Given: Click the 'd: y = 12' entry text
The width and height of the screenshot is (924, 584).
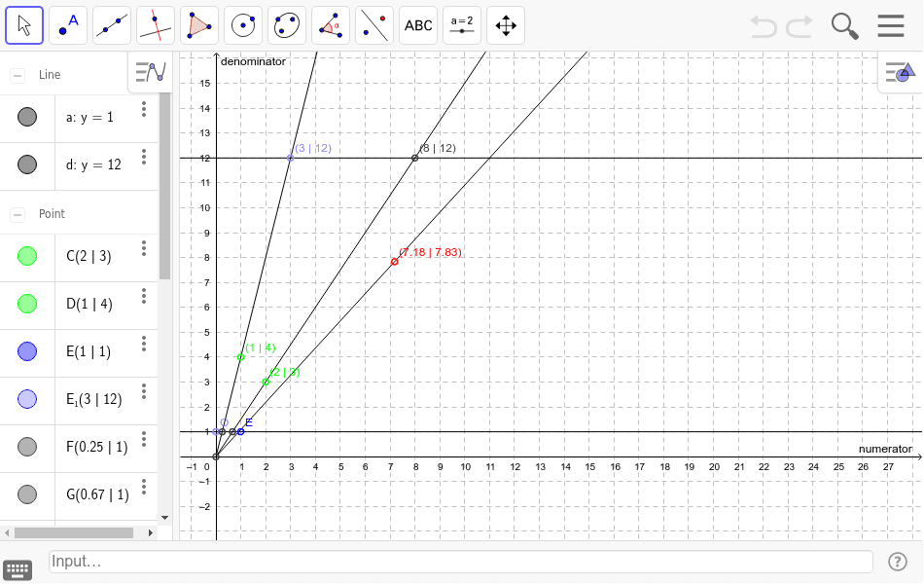Looking at the screenshot, I should pyautogui.click(x=93, y=165).
